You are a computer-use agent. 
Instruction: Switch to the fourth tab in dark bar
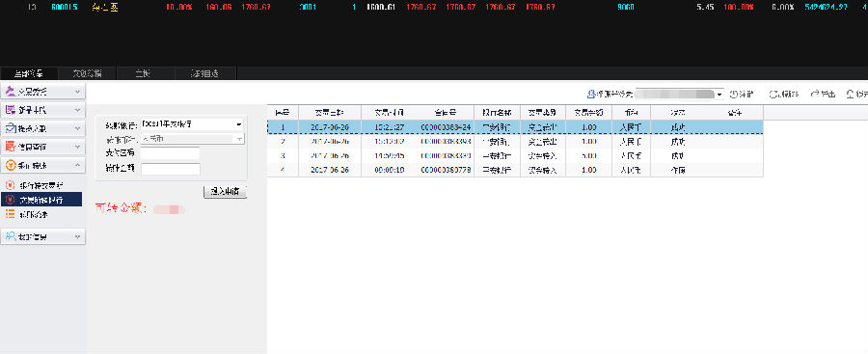pos(205,73)
